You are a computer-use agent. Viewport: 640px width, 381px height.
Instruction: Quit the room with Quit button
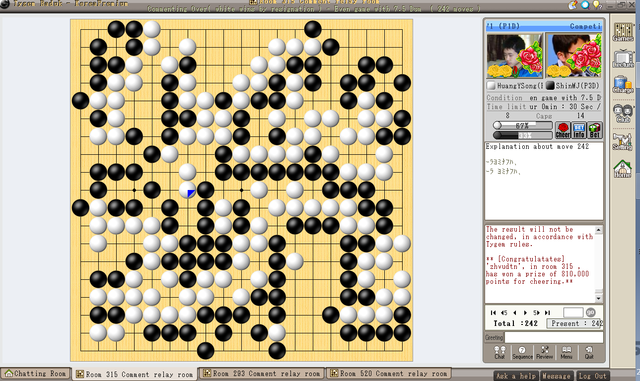[x=589, y=352]
